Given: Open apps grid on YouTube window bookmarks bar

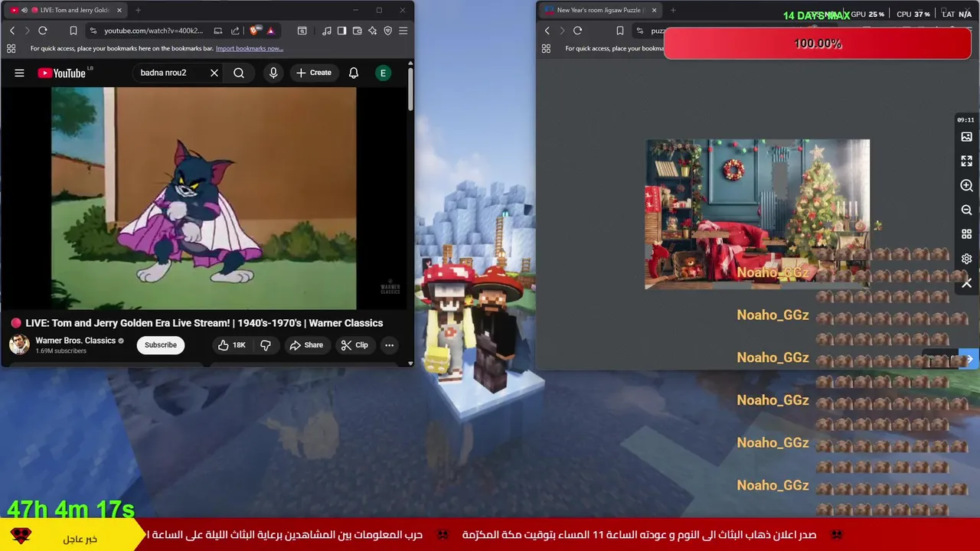Looking at the screenshot, I should pos(11,48).
